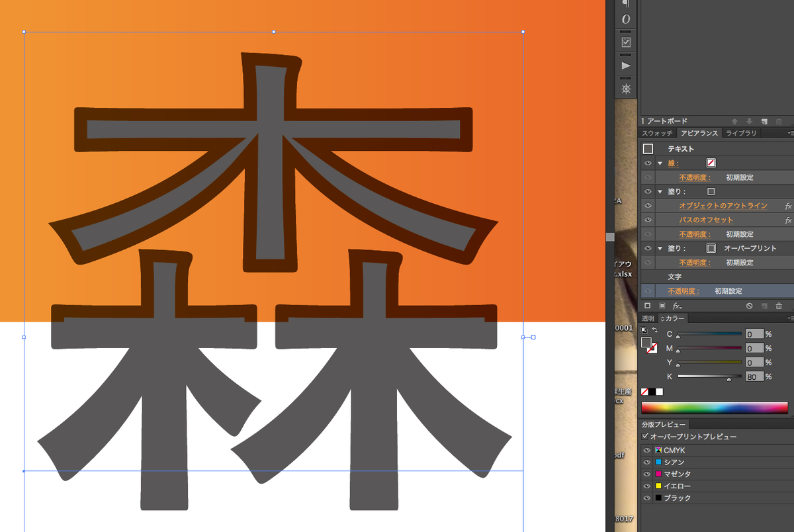The image size is (794, 532).
Task: Click default fill and stroke icon in Color panel
Action: point(644,330)
